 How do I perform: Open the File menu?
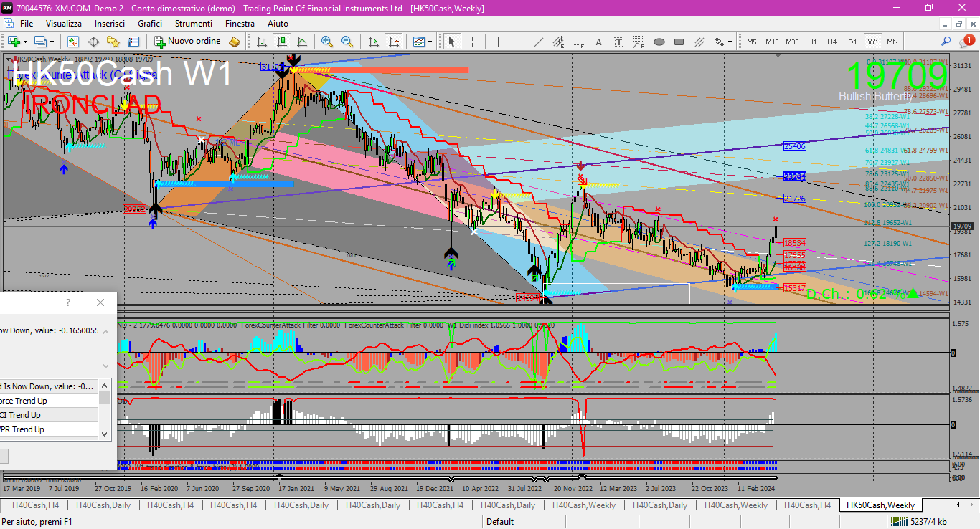tap(27, 24)
